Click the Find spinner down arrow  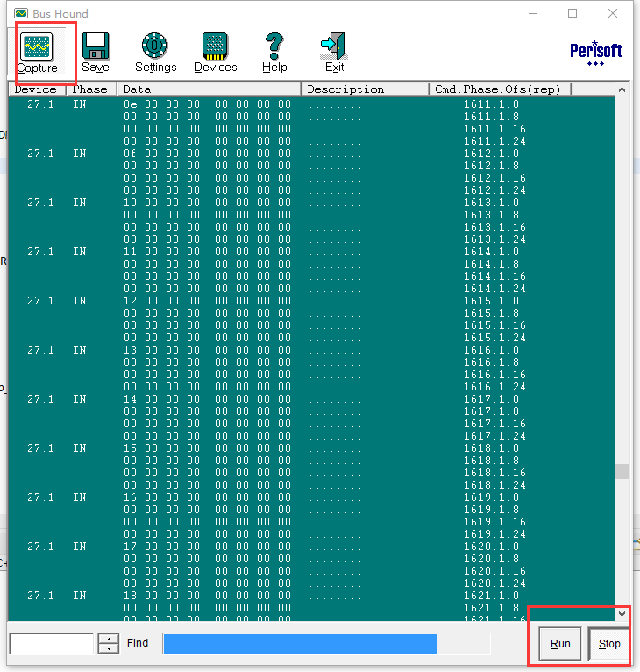[x=109, y=648]
